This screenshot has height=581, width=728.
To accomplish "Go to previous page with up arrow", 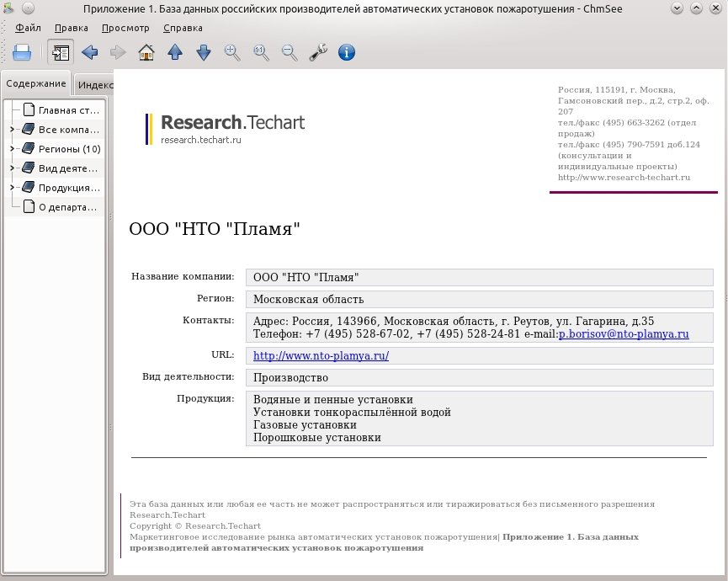I will coord(175,52).
